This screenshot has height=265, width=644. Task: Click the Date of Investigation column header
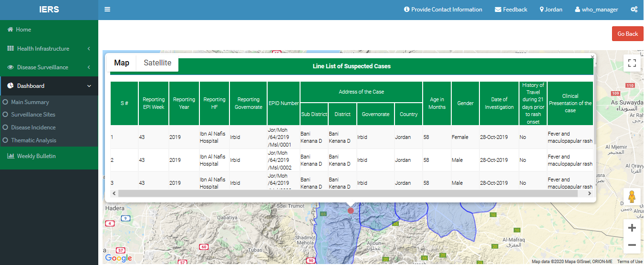point(499,103)
